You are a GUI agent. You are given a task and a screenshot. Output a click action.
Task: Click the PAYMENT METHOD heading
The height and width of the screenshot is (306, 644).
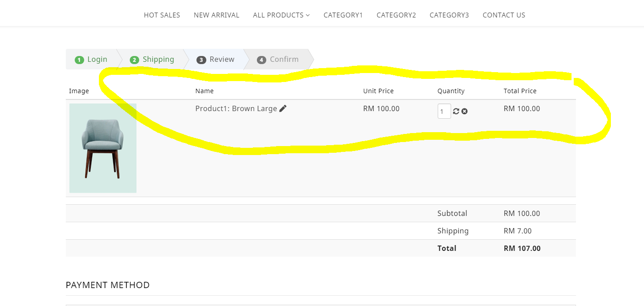coord(108,285)
